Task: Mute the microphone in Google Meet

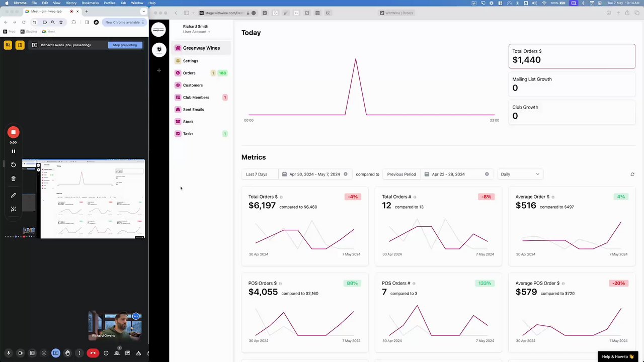Action: 9,353
